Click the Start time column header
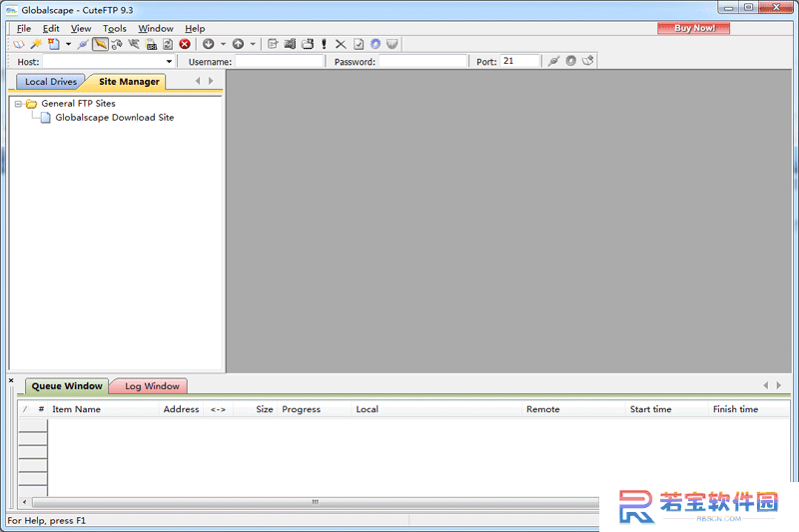 point(667,409)
